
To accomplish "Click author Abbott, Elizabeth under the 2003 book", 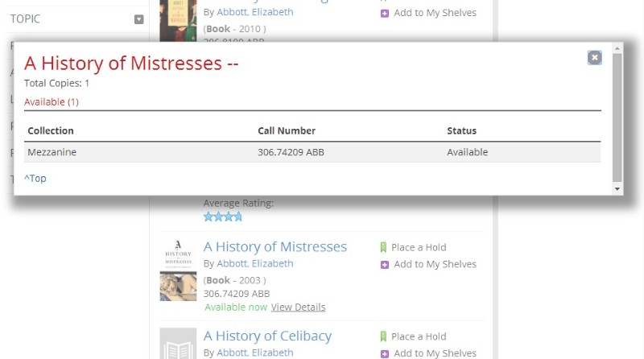I will tap(255, 264).
